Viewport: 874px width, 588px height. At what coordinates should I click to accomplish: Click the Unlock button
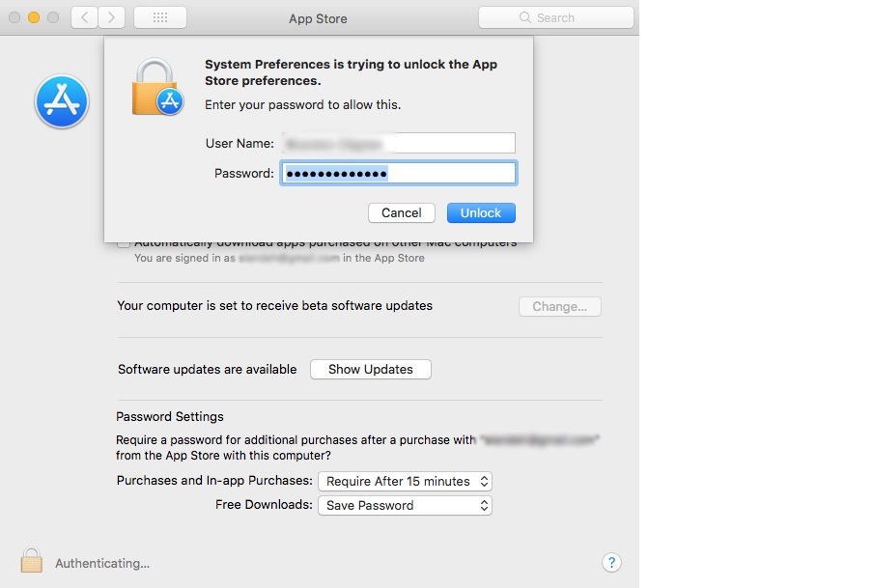pyautogui.click(x=481, y=213)
